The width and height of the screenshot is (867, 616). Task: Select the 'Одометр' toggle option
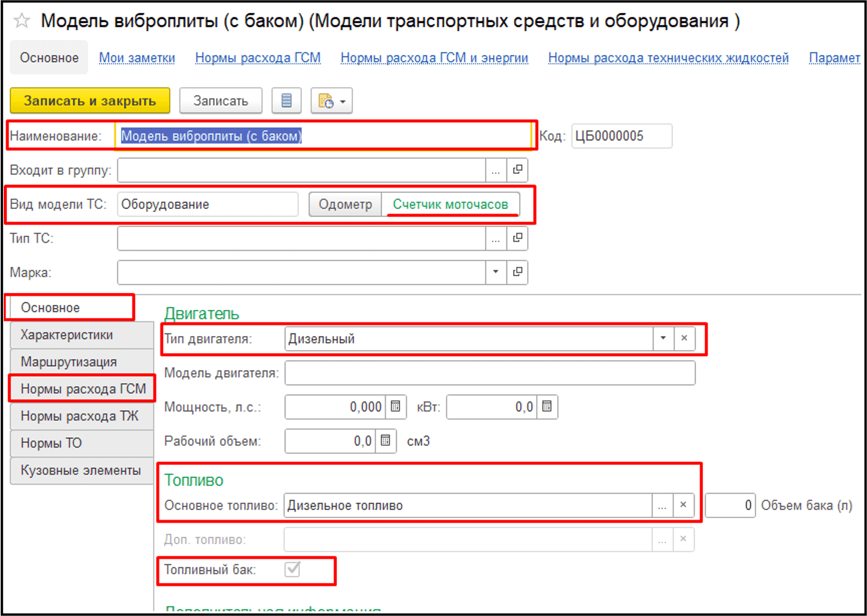345,204
